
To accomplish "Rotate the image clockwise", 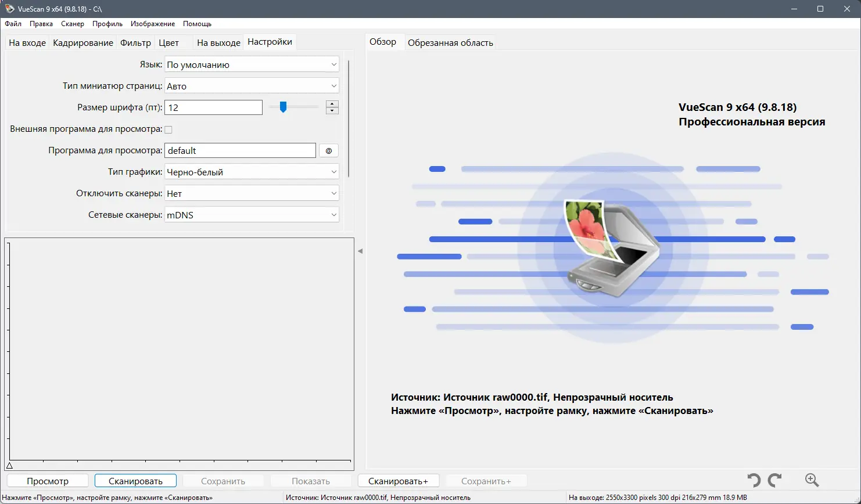I will coord(775,480).
